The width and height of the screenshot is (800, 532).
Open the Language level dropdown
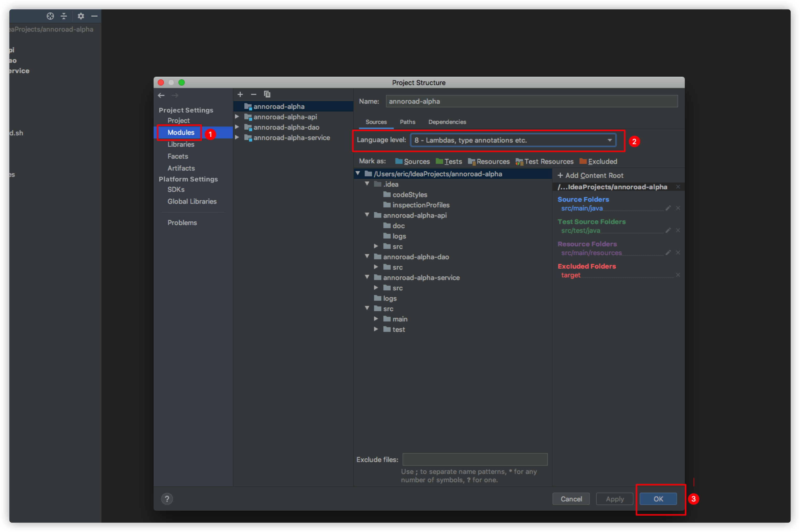click(513, 140)
